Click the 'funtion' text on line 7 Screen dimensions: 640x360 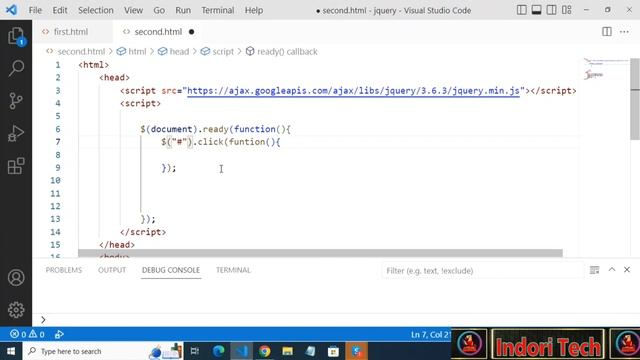(247, 142)
